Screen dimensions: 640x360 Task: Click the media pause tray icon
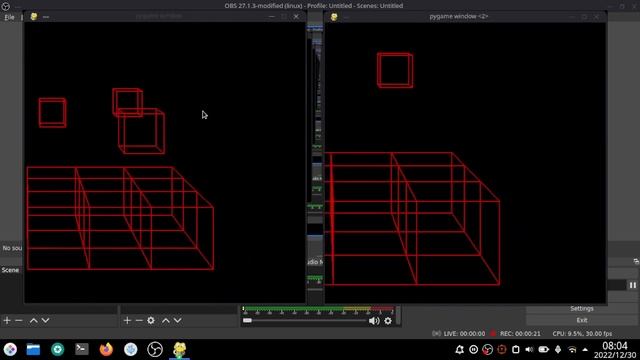point(473,349)
